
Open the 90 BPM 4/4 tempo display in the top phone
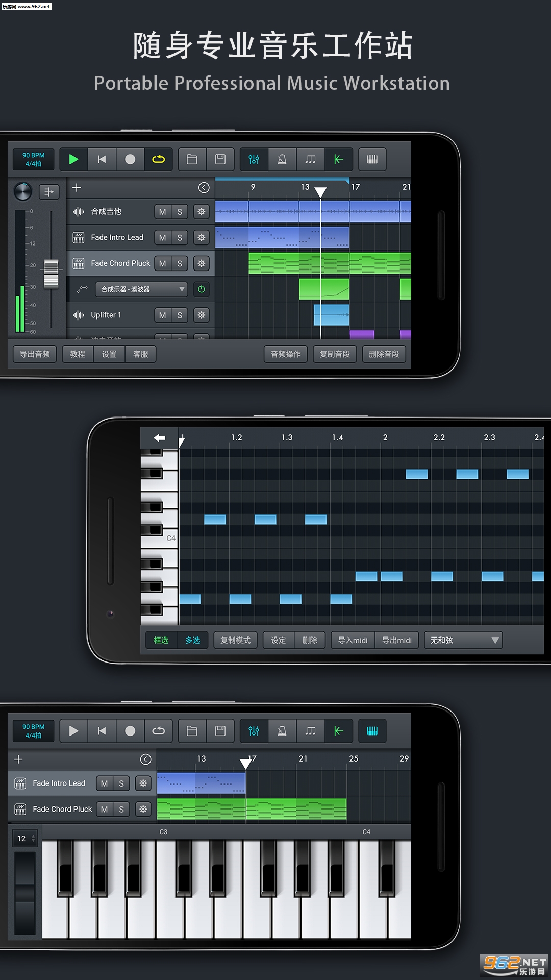coord(34,159)
